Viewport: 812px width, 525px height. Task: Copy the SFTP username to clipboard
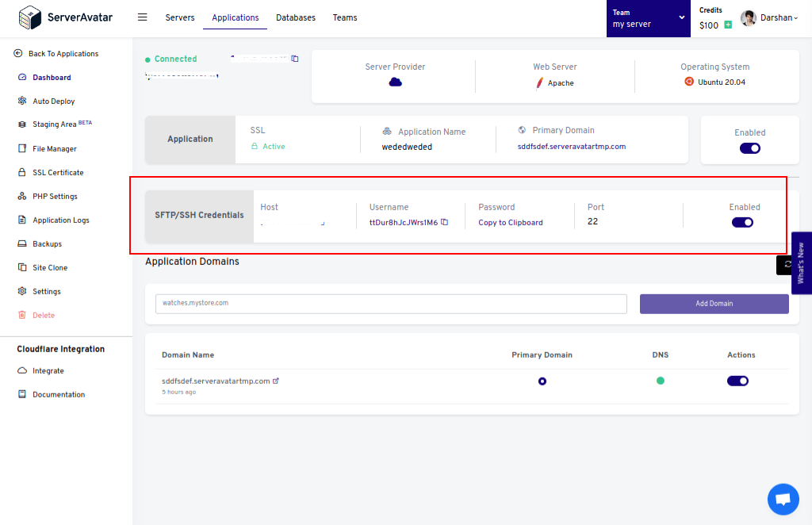[444, 222]
